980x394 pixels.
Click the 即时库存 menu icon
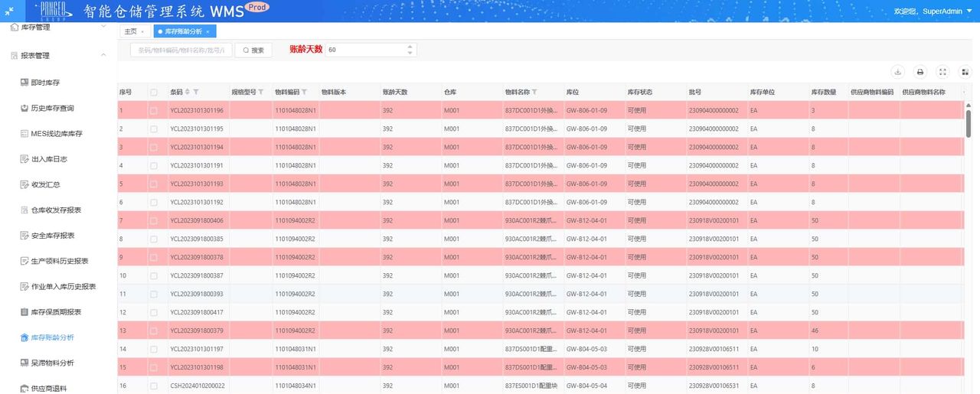pyautogui.click(x=24, y=82)
